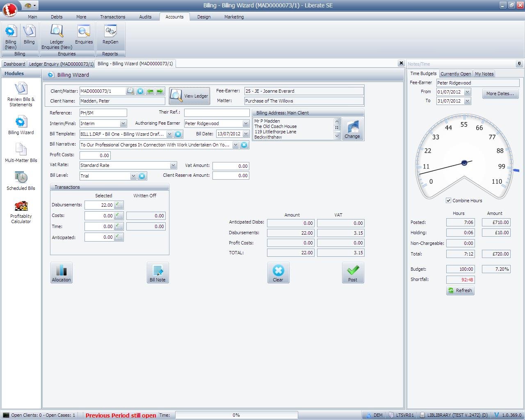Expand the Authorising Fee Earner dropdown
Image resolution: width=525 pixels, height=420 pixels.
(245, 123)
